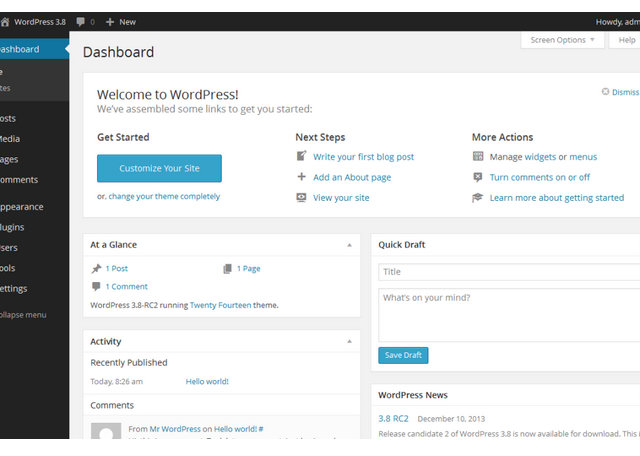Click the widgets grid icon in More Actions
The height and width of the screenshot is (456, 640).
478,156
